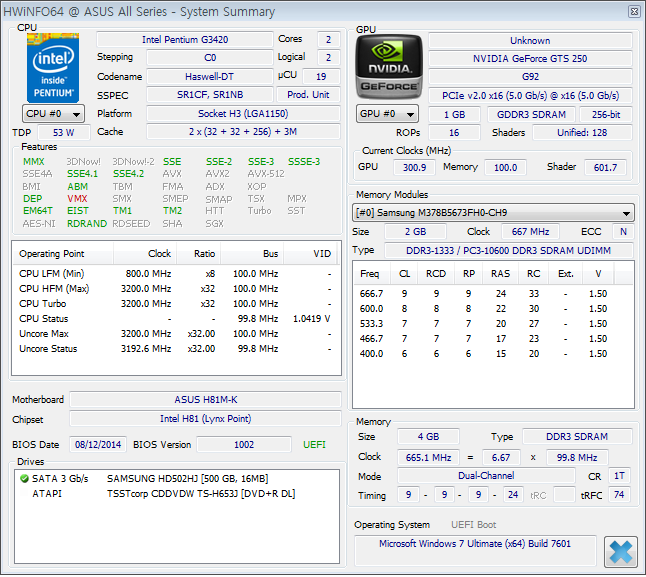The width and height of the screenshot is (646, 577).
Task: Click the BIOS Version 1002 field
Action: tap(244, 444)
